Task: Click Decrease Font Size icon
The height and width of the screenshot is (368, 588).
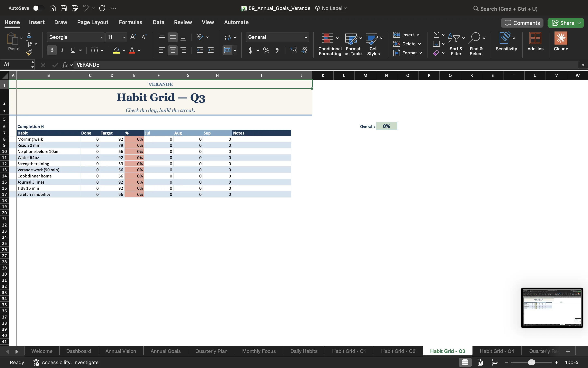Action: pos(144,37)
